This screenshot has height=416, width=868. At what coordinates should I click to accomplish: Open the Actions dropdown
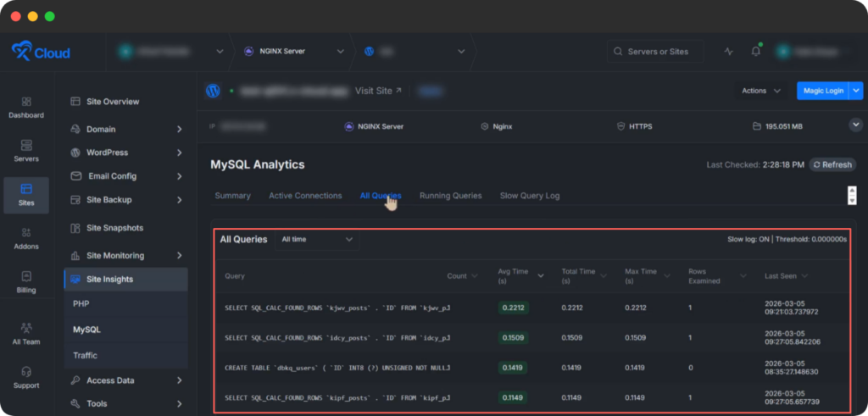[761, 91]
